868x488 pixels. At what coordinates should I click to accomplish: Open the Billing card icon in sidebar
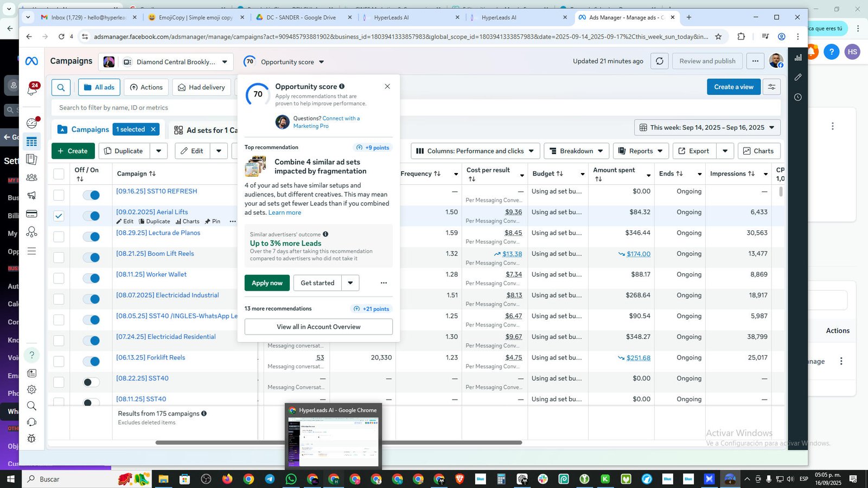32,214
